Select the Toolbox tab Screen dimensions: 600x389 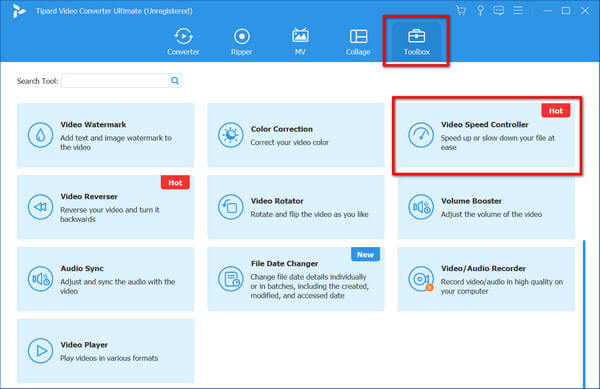click(x=417, y=42)
